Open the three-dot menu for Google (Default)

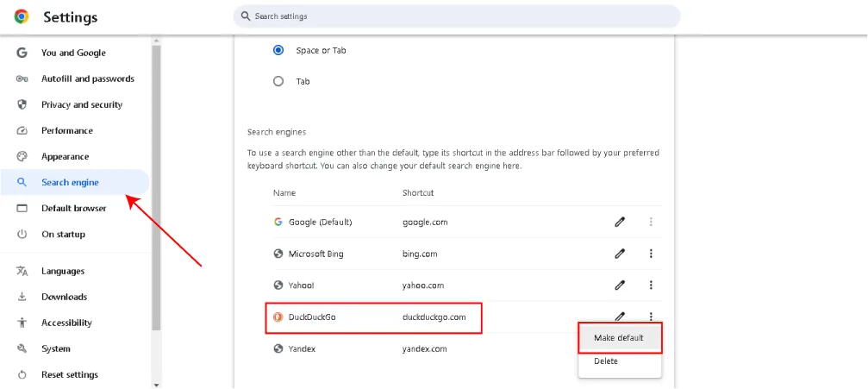651,223
